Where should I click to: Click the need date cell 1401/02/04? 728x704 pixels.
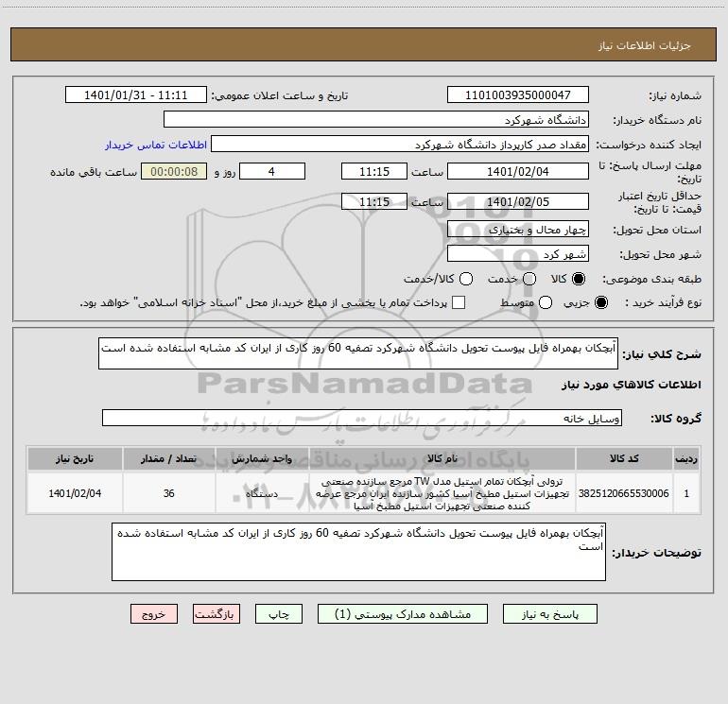[x=75, y=493]
